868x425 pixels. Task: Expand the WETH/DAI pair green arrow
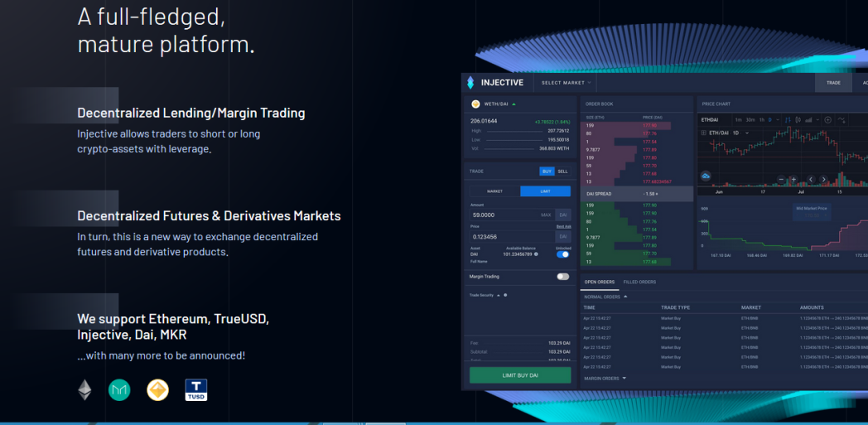click(514, 104)
